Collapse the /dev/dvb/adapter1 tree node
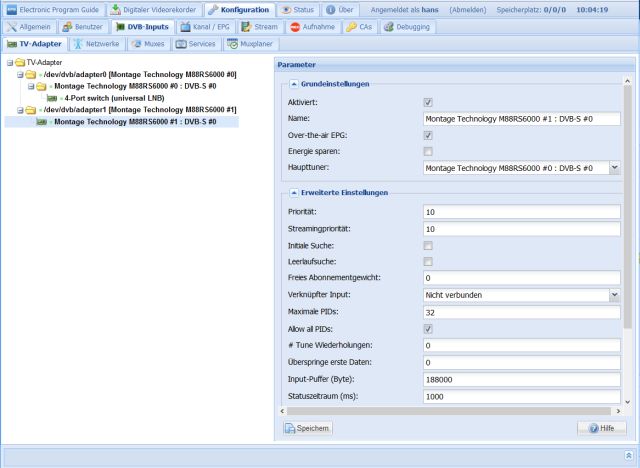This screenshot has width=640, height=468. tap(20, 110)
